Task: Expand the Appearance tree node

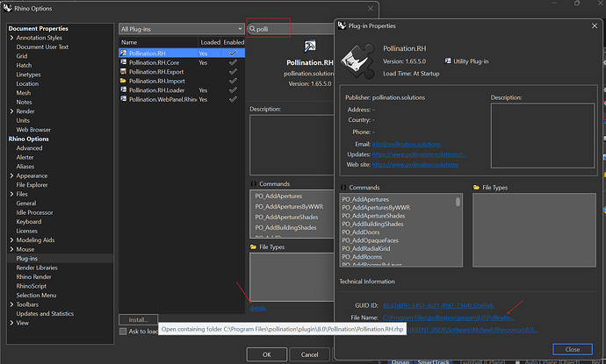Action: coord(11,175)
